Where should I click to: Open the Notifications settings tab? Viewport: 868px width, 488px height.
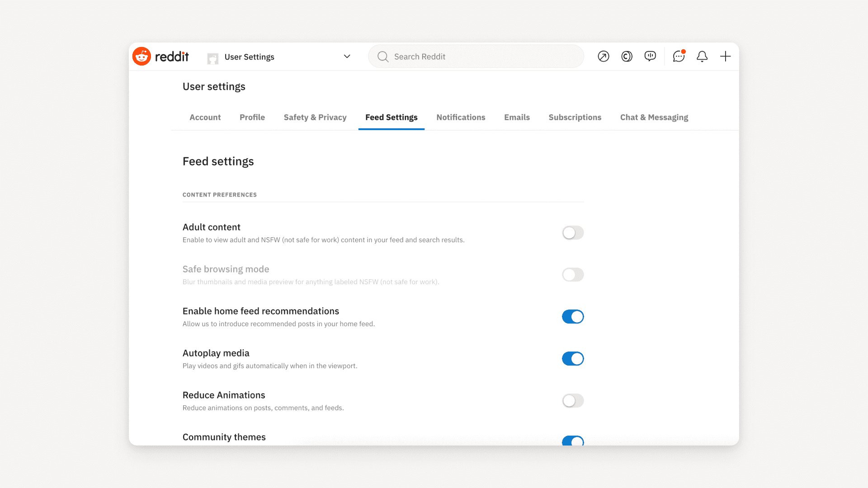(x=461, y=117)
